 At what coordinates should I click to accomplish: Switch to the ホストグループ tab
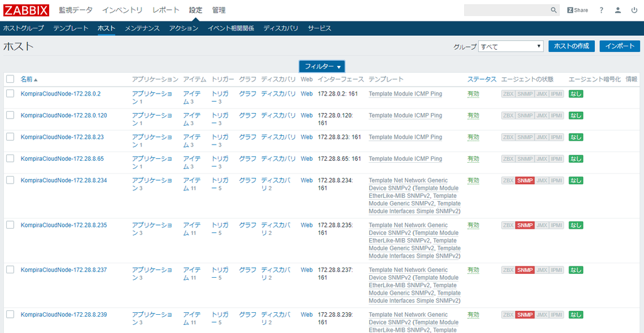[x=23, y=28]
